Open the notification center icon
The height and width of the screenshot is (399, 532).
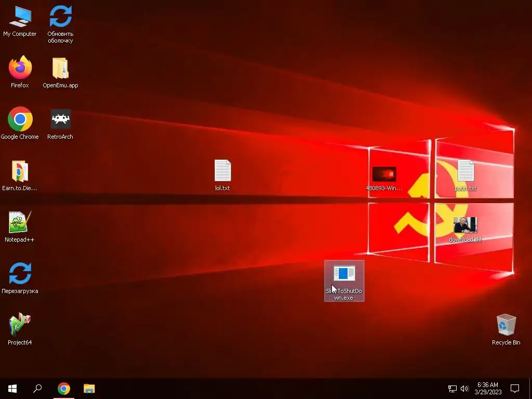515,389
